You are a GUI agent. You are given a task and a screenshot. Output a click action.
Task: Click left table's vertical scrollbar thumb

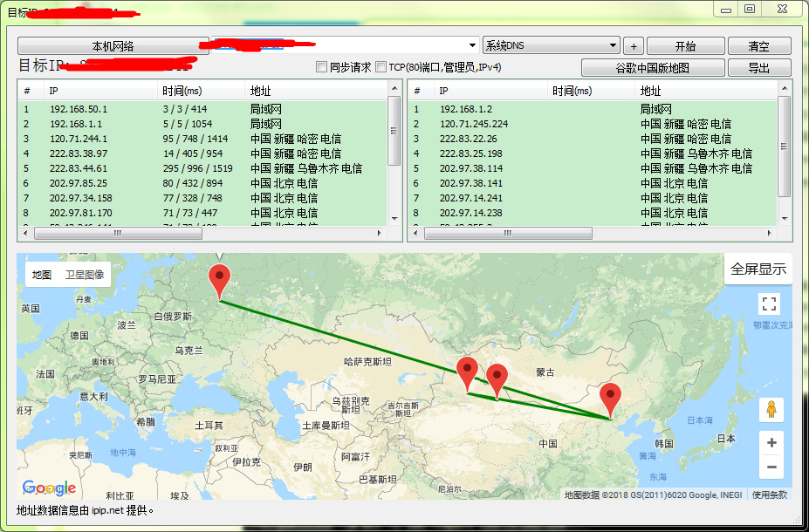click(394, 131)
